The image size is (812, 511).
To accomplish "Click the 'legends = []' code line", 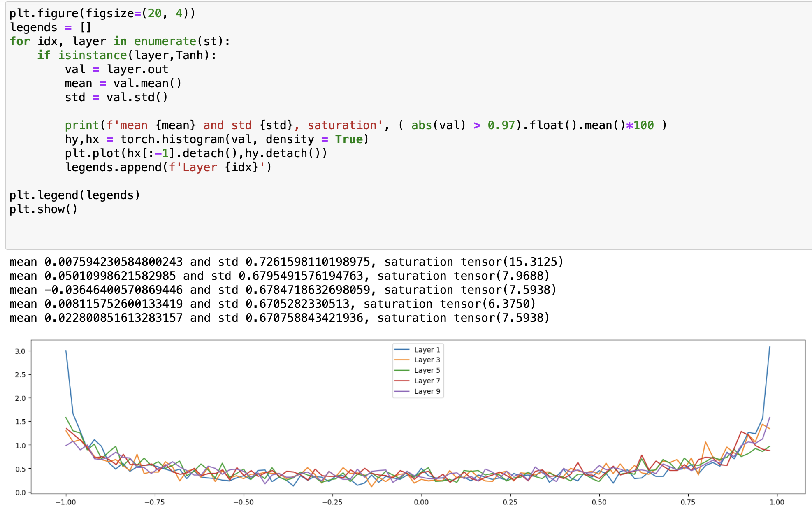I will [x=50, y=27].
